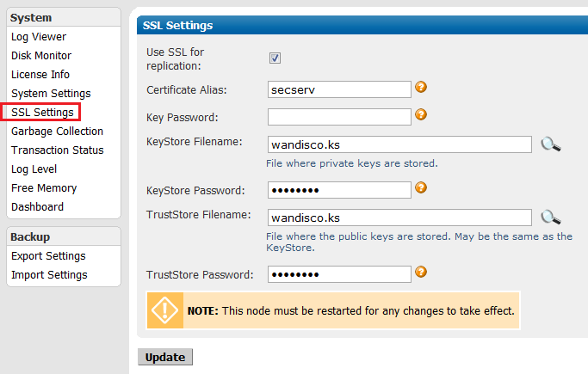Browse for KeyStore file with magnifier icon
This screenshot has width=588, height=374.
(550, 144)
